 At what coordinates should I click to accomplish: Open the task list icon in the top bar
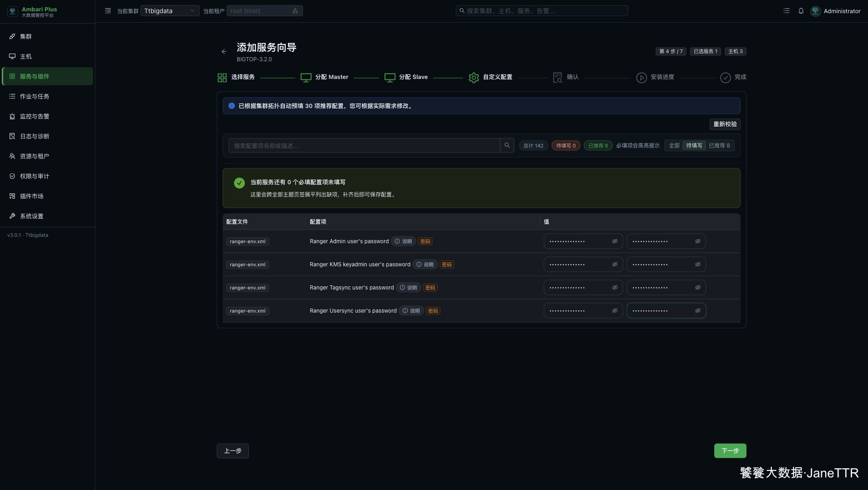pyautogui.click(x=786, y=11)
